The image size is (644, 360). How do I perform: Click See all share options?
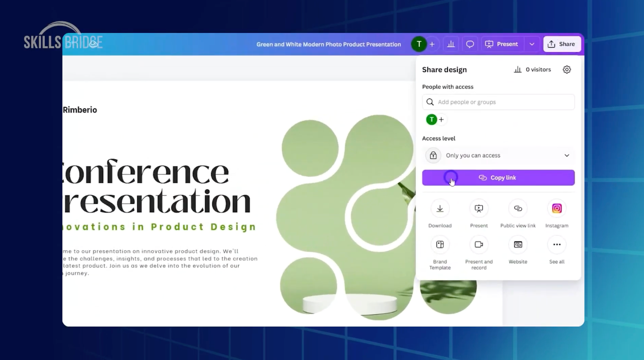coord(556,245)
